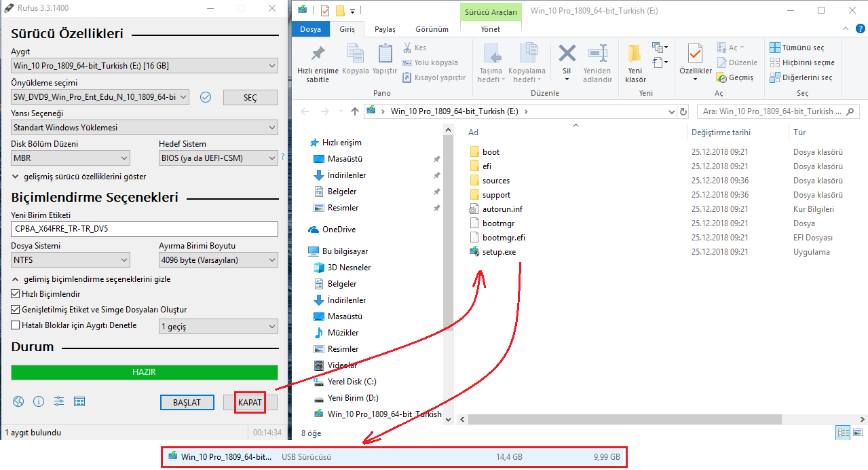
Task: Click Tümünü seç in ribbon
Action: [797, 48]
